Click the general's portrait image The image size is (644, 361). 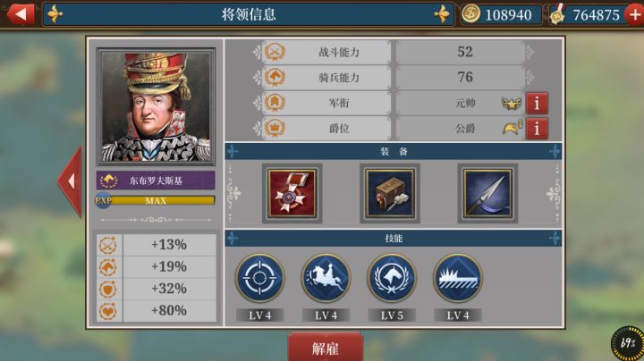156,106
